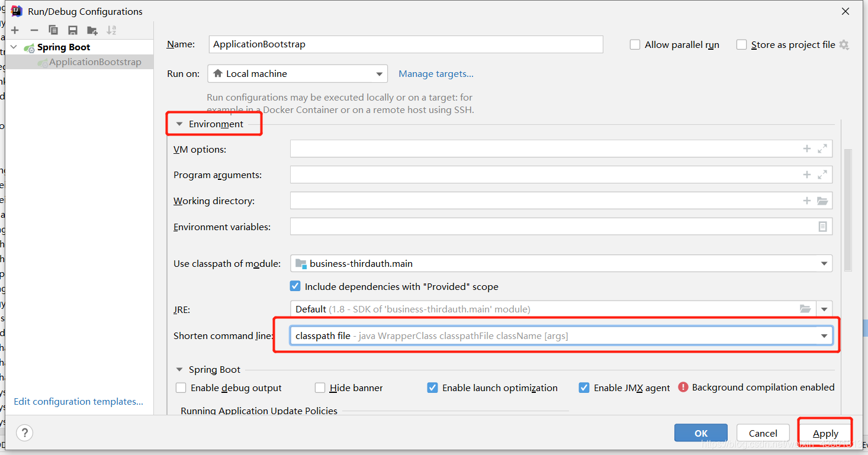
Task: Remove selected configuration with minus icon
Action: (34, 30)
